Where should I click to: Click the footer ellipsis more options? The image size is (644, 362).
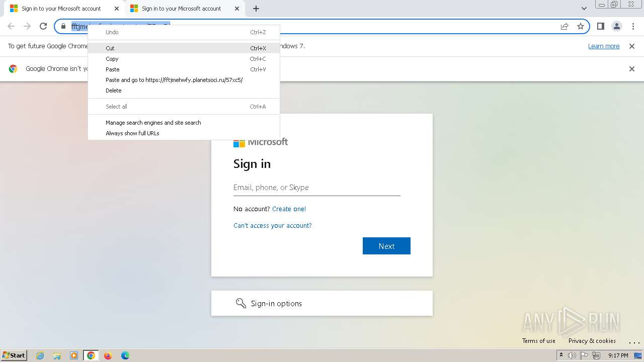click(x=634, y=342)
